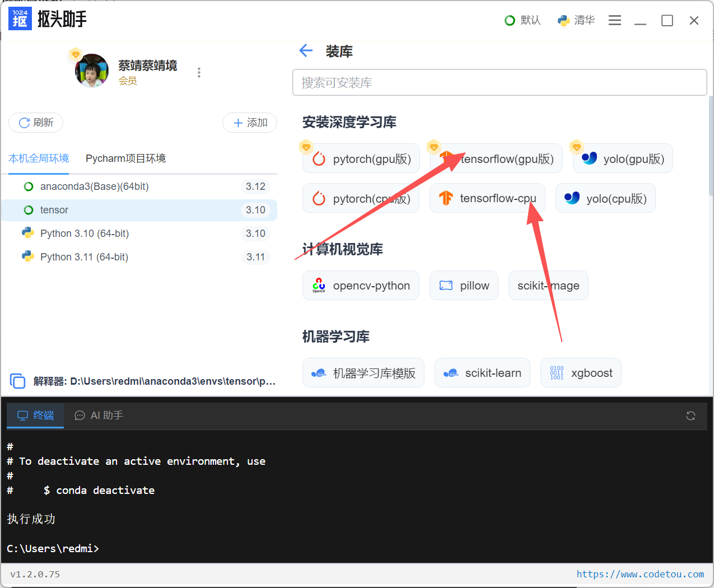Click the 刷新 refresh button
The width and height of the screenshot is (714, 588).
(36, 123)
